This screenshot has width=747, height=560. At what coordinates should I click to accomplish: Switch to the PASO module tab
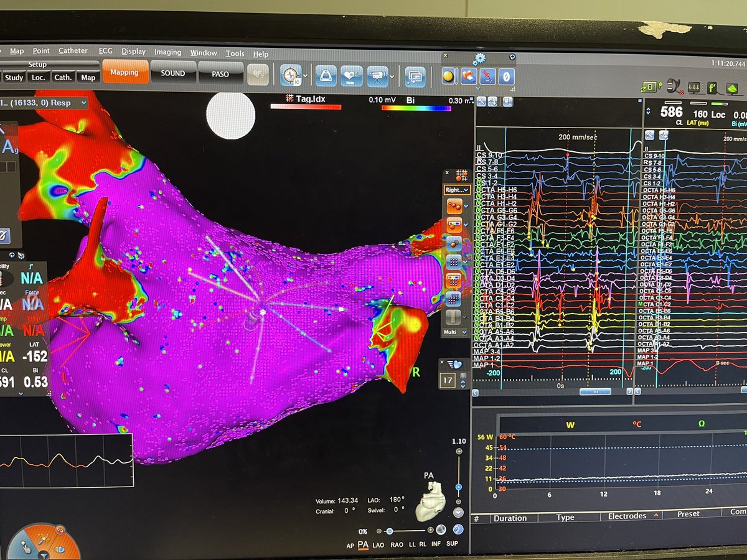point(220,73)
